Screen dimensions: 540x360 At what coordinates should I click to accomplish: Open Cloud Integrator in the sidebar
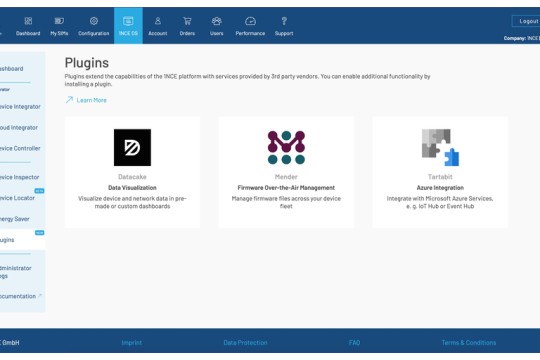[x=19, y=127]
